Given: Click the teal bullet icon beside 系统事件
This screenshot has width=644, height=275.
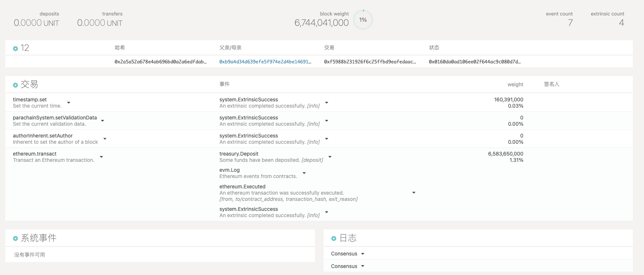Looking at the screenshot, I should point(15,239).
